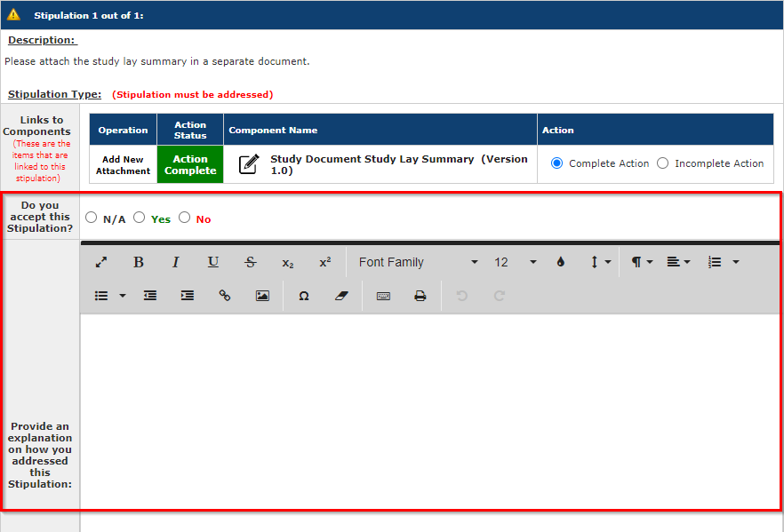Viewport: 784px width, 532px height.
Task: Expand ordered list style arrow
Action: coord(735,262)
